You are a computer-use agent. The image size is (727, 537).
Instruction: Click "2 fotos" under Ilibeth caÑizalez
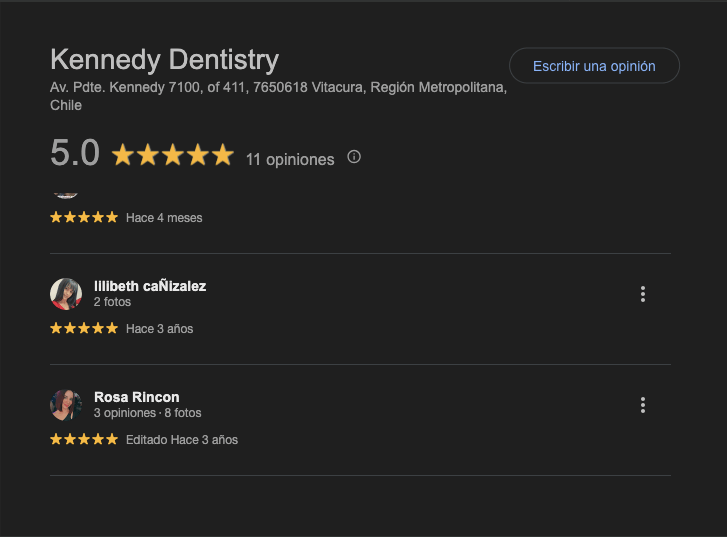(x=112, y=302)
